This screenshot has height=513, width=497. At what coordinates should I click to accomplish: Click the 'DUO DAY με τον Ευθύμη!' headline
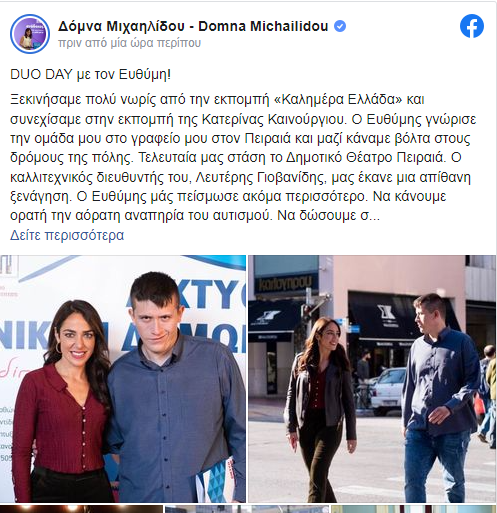pos(90,74)
